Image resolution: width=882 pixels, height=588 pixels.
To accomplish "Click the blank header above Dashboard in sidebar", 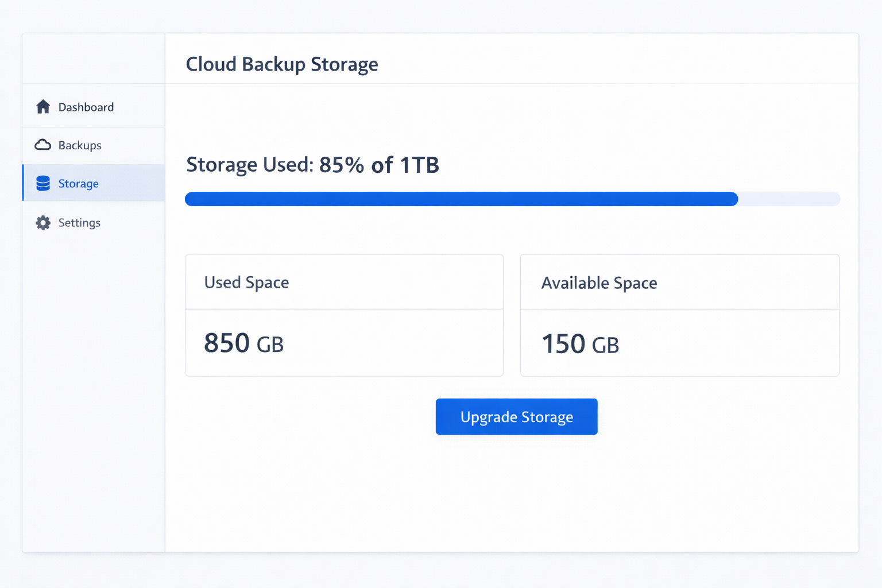I will pos(94,59).
